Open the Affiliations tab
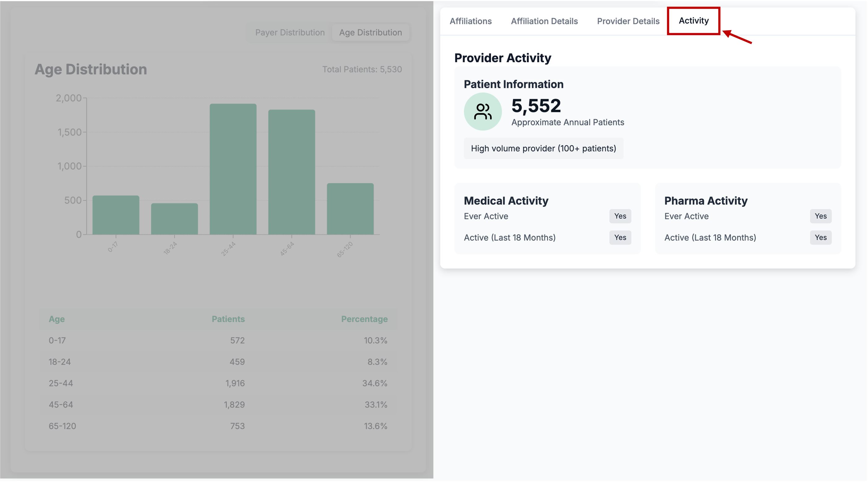868x482 pixels. click(470, 21)
